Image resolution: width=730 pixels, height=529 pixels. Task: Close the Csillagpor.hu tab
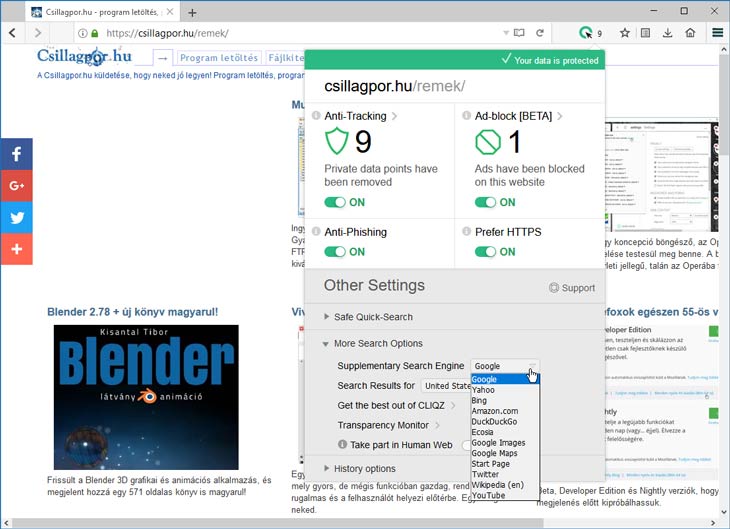170,12
